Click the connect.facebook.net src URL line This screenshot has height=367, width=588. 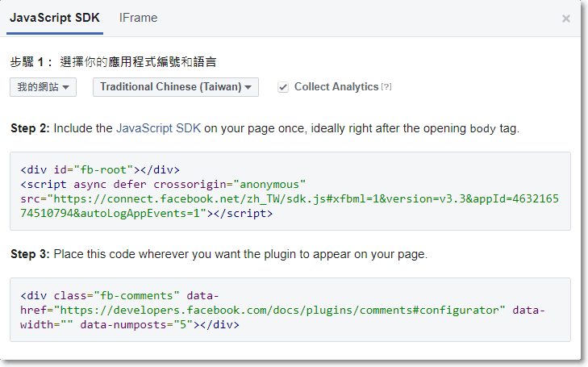tap(290, 198)
